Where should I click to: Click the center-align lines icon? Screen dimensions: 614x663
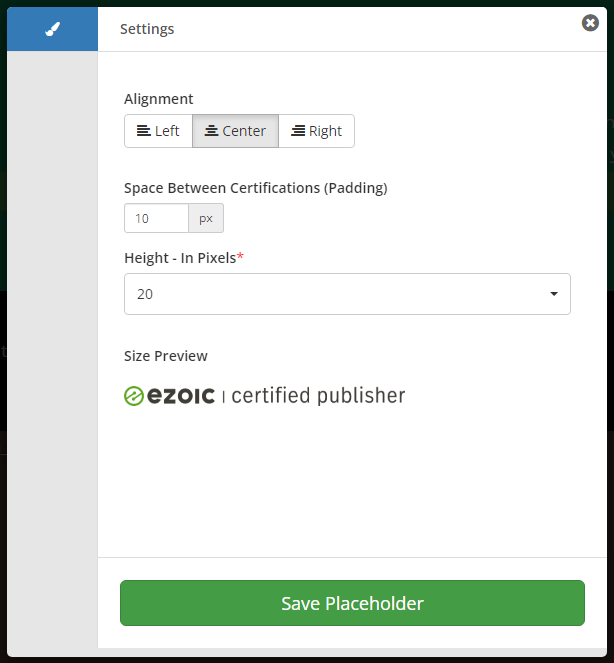(212, 131)
